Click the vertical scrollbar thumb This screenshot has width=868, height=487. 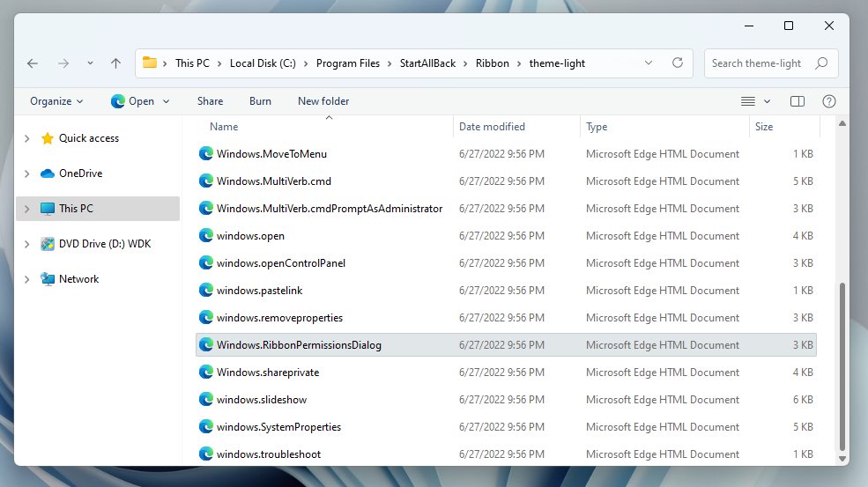point(842,366)
